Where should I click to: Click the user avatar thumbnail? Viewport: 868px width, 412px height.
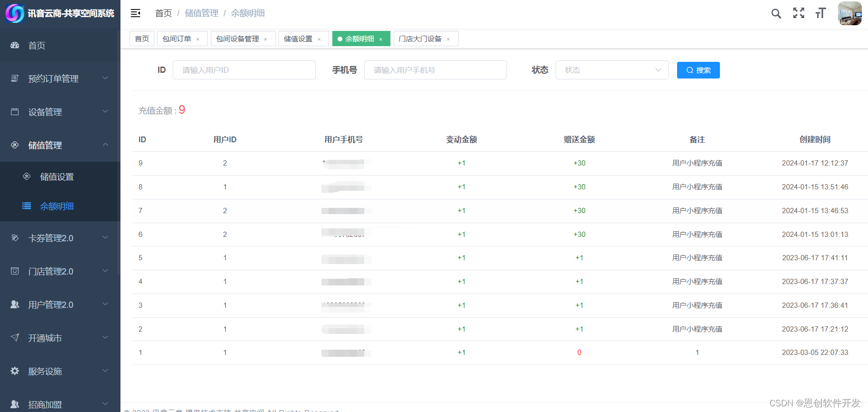click(x=850, y=13)
